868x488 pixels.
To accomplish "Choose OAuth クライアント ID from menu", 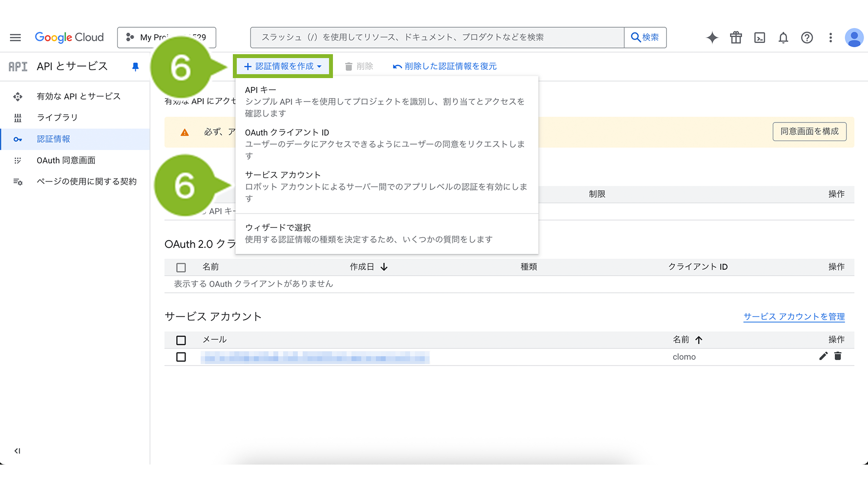I will (x=287, y=133).
